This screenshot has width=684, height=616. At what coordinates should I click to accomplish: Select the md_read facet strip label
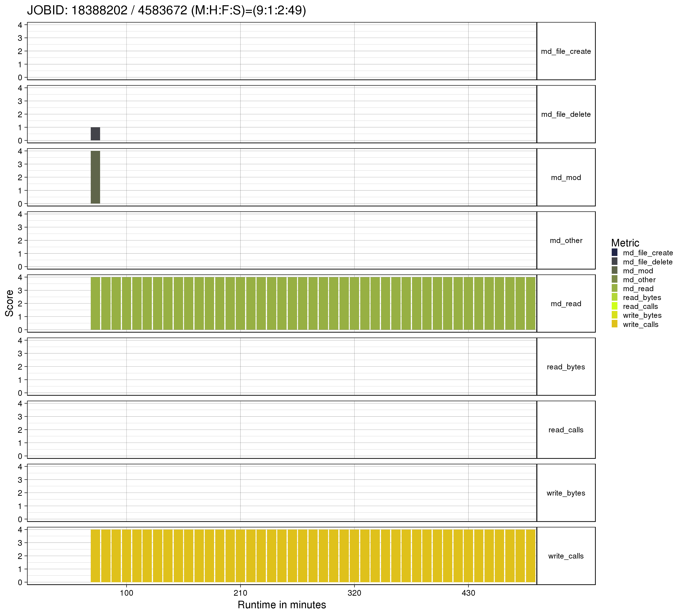point(566,304)
